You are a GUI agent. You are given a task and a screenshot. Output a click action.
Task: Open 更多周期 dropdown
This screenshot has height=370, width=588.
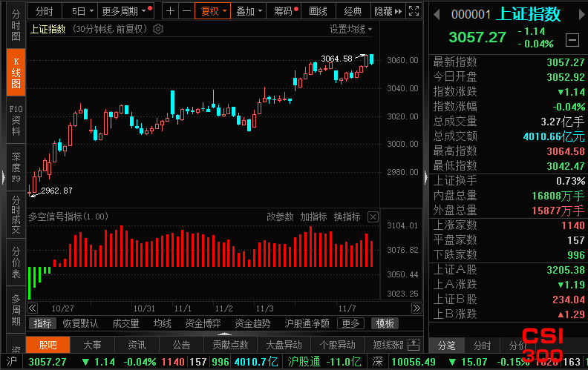pyautogui.click(x=126, y=11)
